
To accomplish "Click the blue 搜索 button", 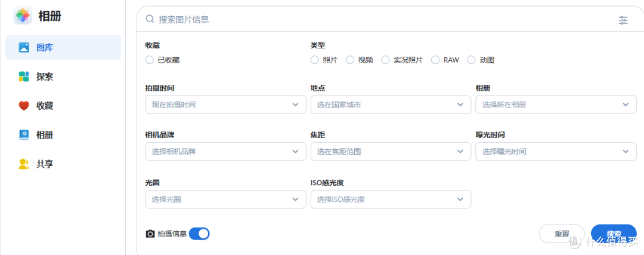I will click(x=614, y=234).
